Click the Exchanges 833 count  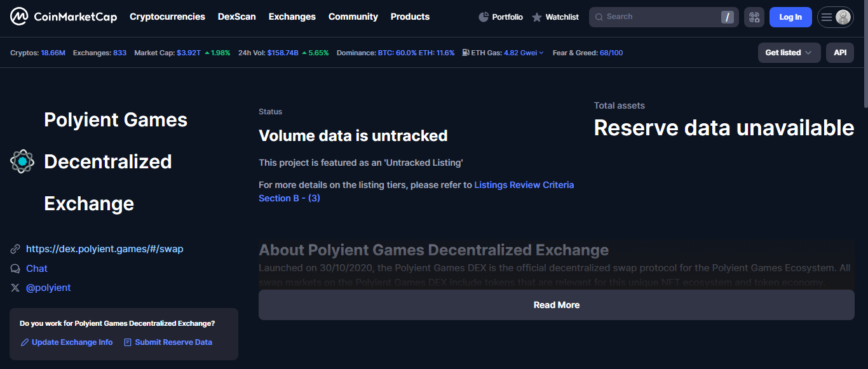pyautogui.click(x=120, y=53)
